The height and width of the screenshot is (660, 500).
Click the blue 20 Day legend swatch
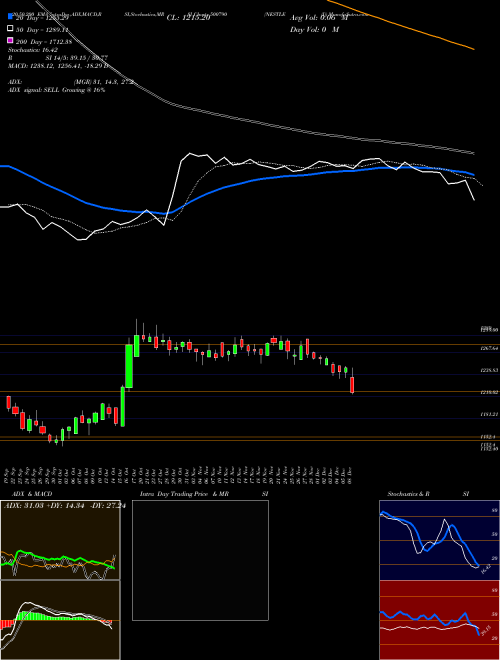10,17
